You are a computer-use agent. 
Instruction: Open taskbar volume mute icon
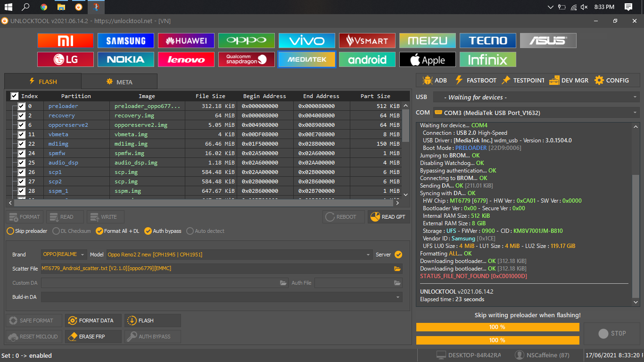584,7
